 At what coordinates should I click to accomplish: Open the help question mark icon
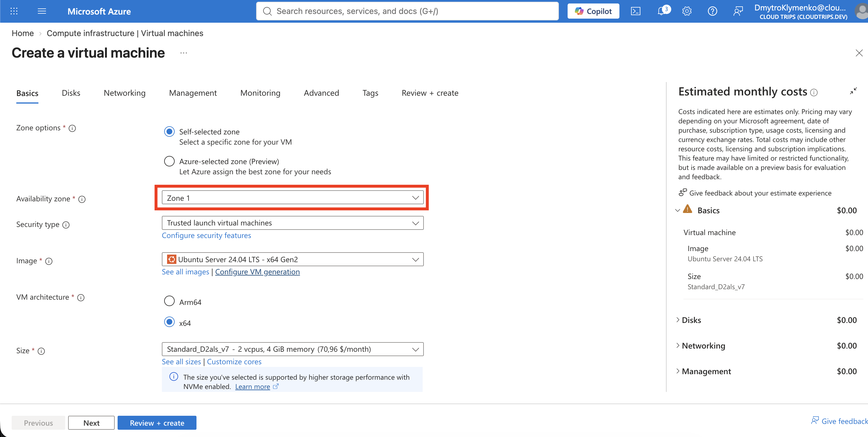coord(712,11)
